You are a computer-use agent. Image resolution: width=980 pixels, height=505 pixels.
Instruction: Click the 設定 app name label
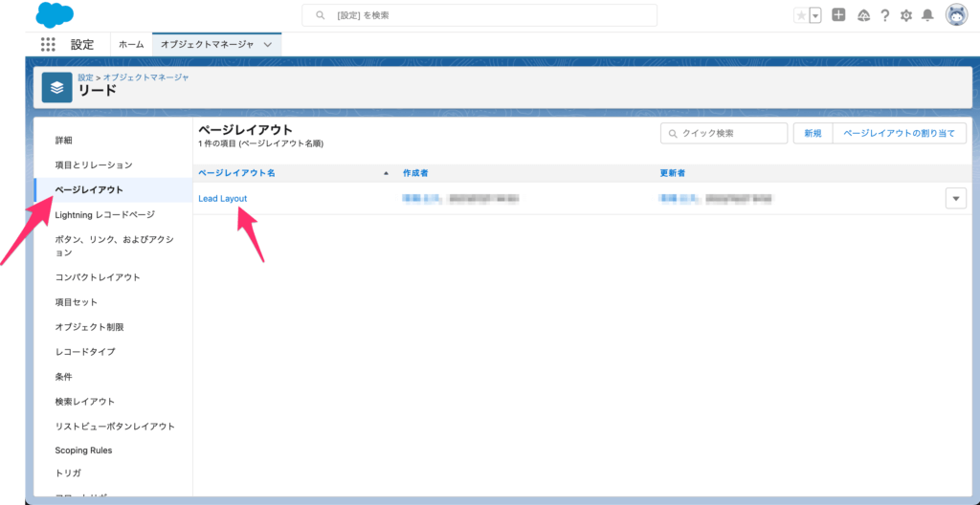point(82,45)
